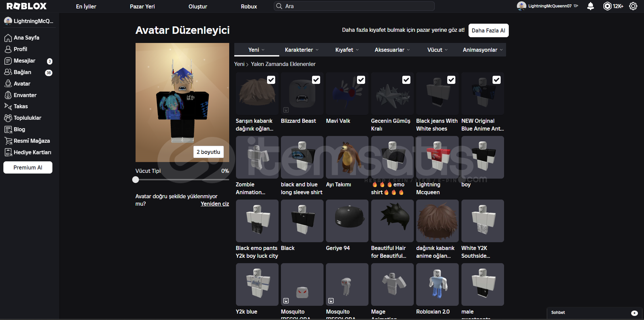The width and height of the screenshot is (644, 320).
Task: Uncheck Black jeans With White shoes
Action: [x=451, y=80]
